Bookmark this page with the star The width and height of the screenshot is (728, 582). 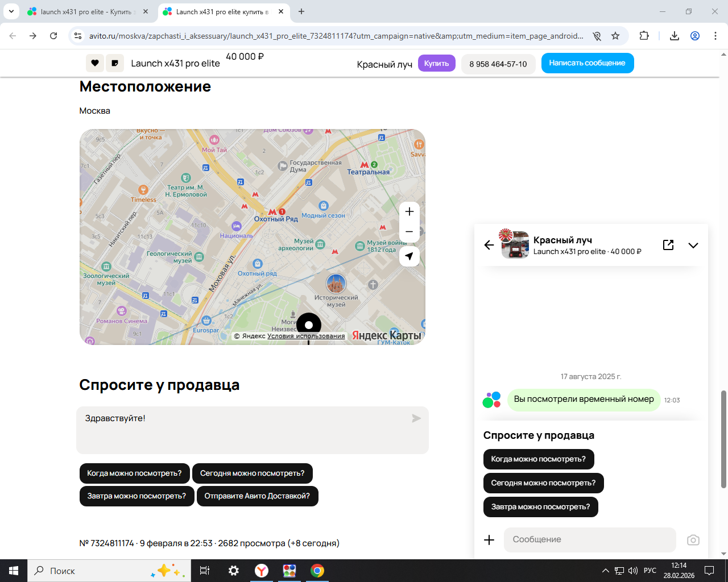pos(615,36)
